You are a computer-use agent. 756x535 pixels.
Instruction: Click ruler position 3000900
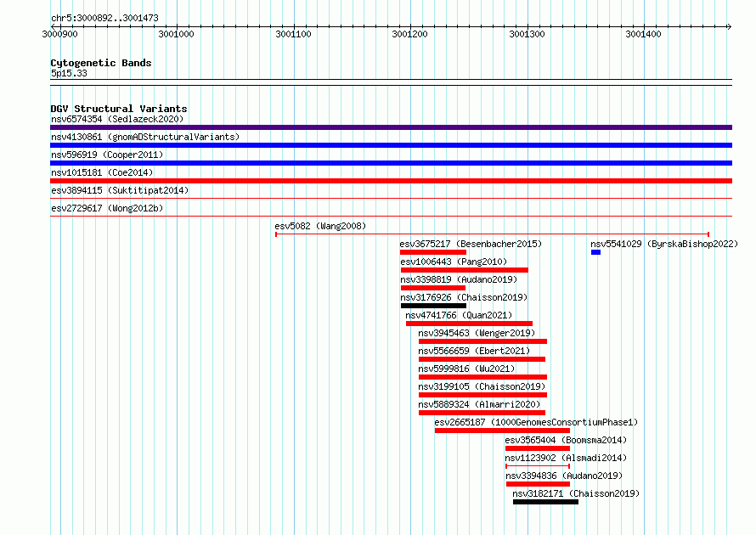click(x=59, y=34)
